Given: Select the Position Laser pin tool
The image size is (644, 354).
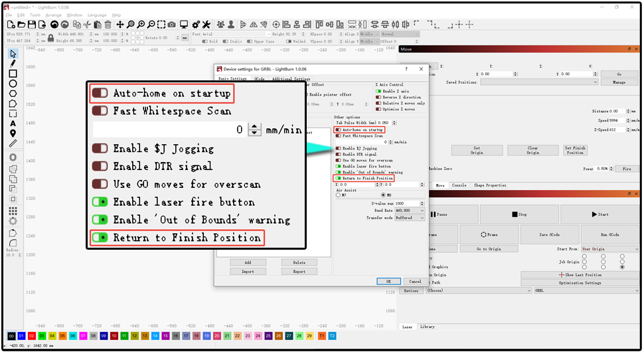Looking at the screenshot, I should tap(13, 133).
